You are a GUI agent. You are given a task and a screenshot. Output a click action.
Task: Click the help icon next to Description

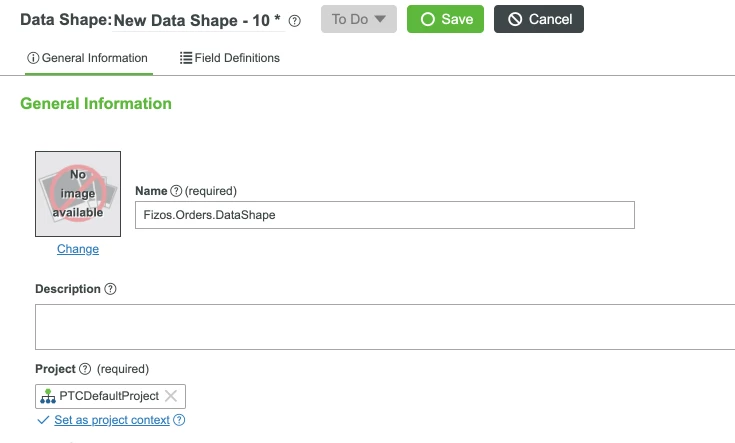(x=111, y=289)
